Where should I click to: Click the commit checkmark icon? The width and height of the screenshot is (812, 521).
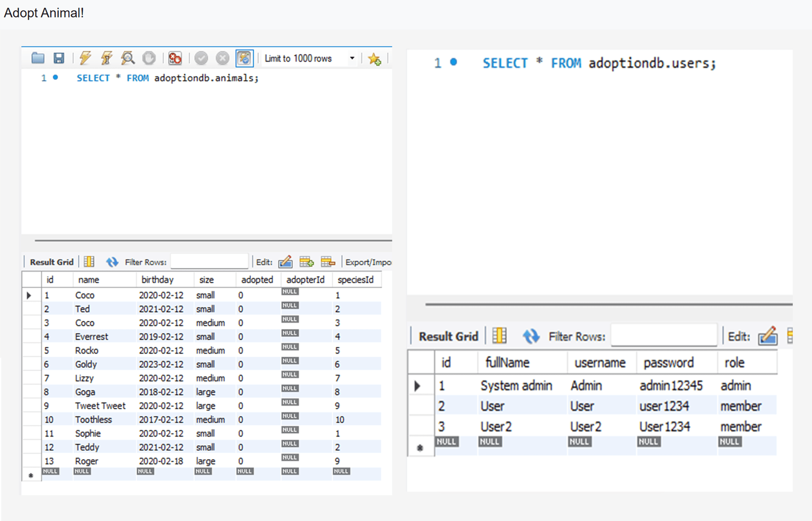pos(201,58)
